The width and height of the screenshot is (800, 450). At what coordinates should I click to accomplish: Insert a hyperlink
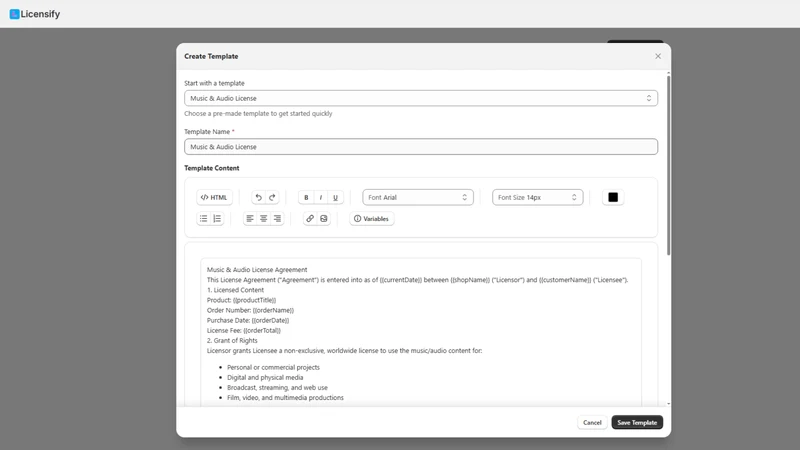[x=310, y=218]
